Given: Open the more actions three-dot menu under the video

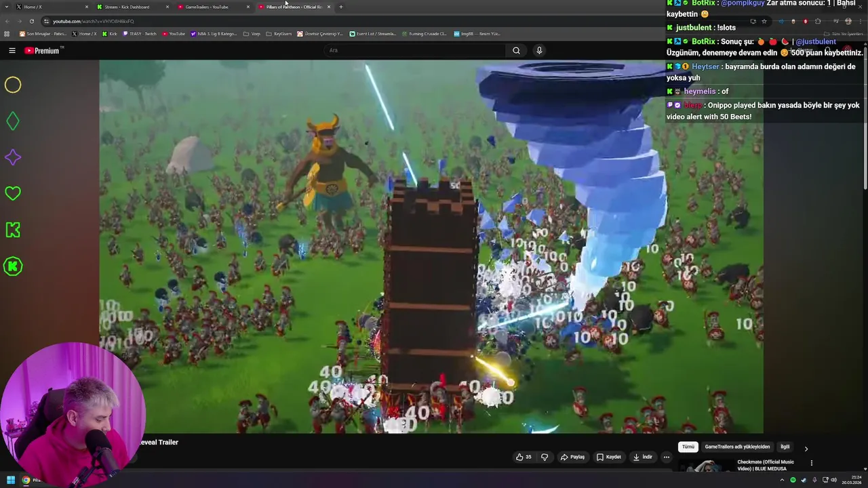Looking at the screenshot, I should [666, 457].
